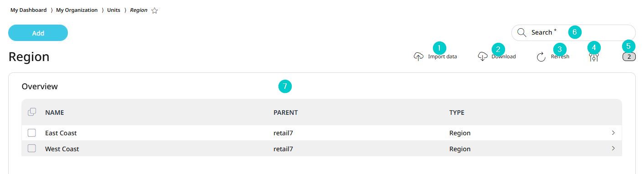Go to My Dashboard breadcrumb
644x174 pixels.
click(28, 10)
